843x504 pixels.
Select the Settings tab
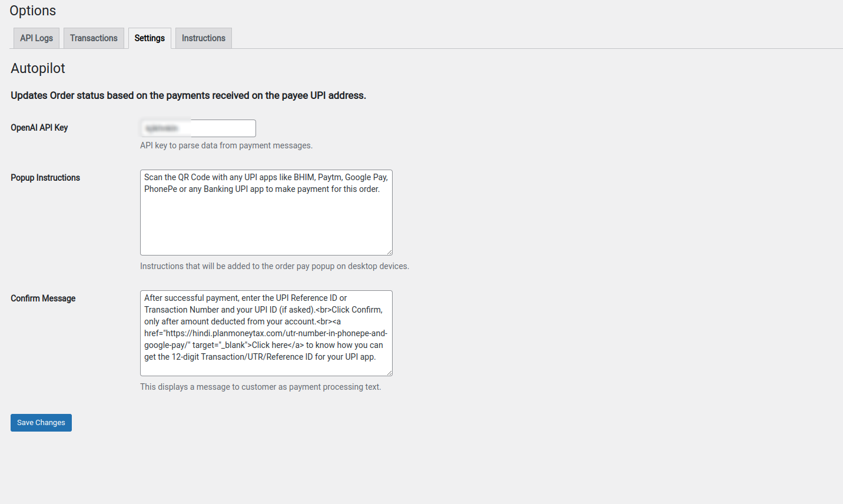point(150,38)
